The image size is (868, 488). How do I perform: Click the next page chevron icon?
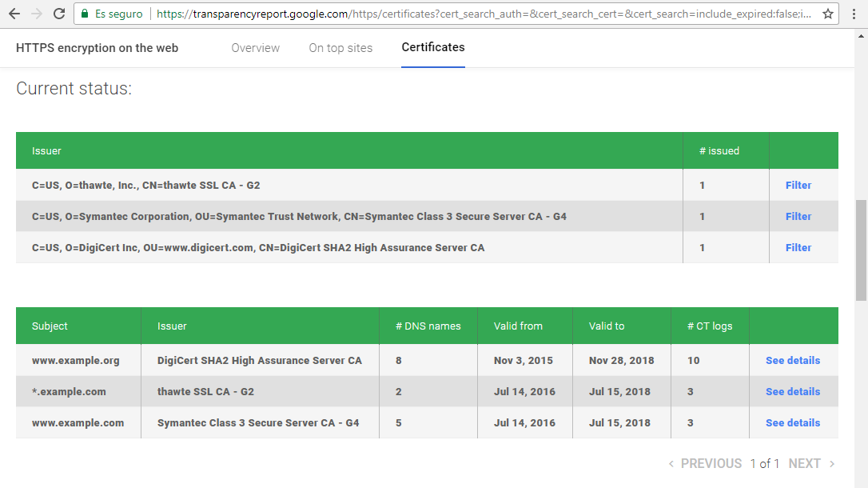point(831,464)
